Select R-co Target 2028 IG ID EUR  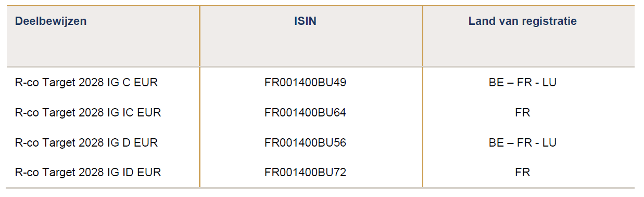[x=88, y=173]
